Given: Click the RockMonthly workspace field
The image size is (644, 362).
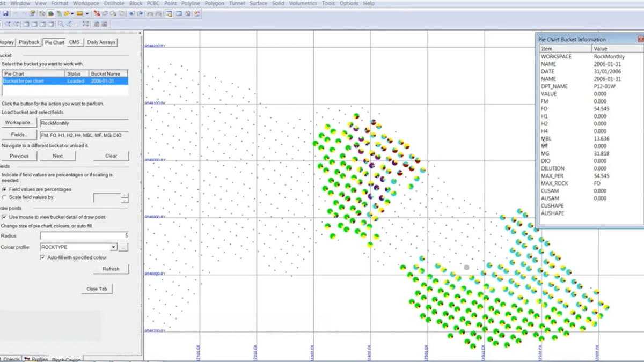Looking at the screenshot, I should point(84,123).
